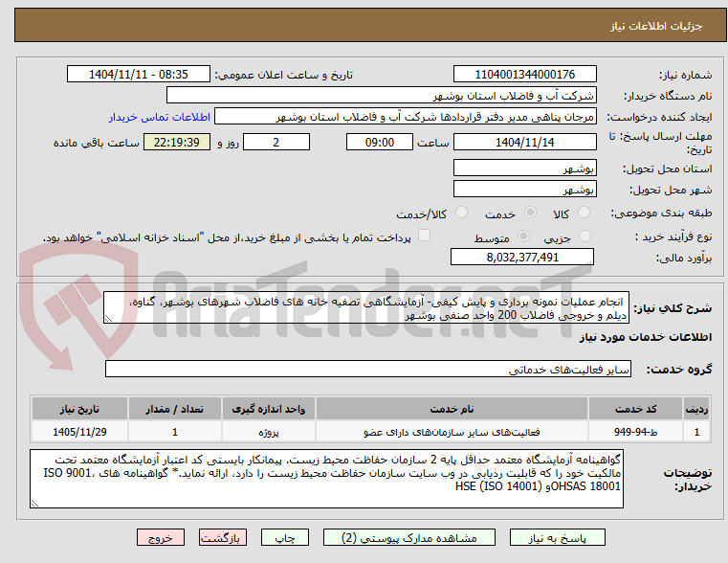
Task: Click the 'شماره نیاز:' label
Action: click(685, 75)
